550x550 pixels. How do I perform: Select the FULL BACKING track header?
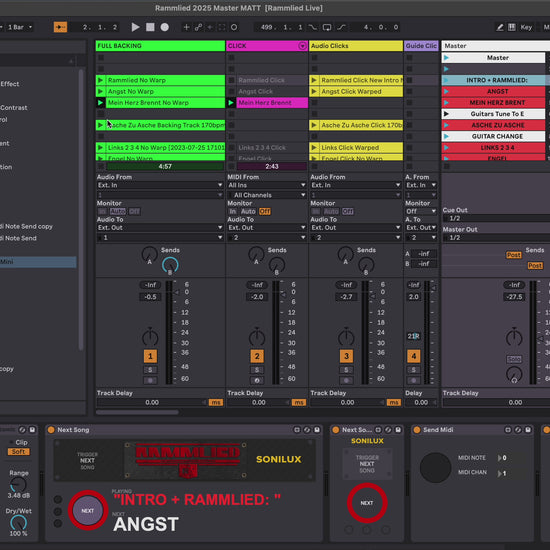click(x=160, y=46)
